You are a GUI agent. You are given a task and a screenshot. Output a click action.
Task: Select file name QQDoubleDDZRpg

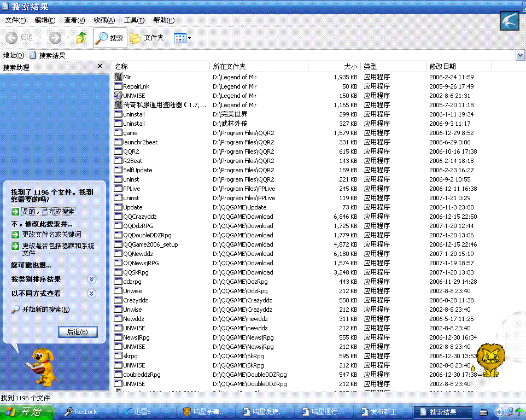point(147,235)
